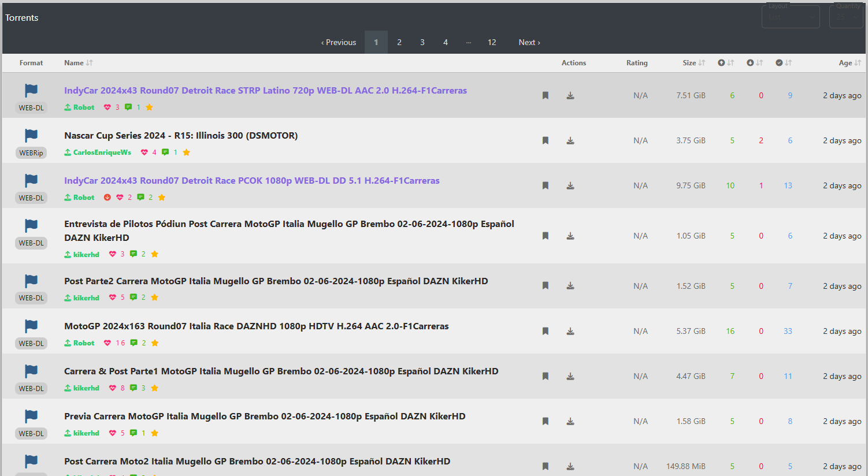Download Entrevista de Pilotos Pódiun torrent
Screen dimensions: 868x476
[x=570, y=236]
